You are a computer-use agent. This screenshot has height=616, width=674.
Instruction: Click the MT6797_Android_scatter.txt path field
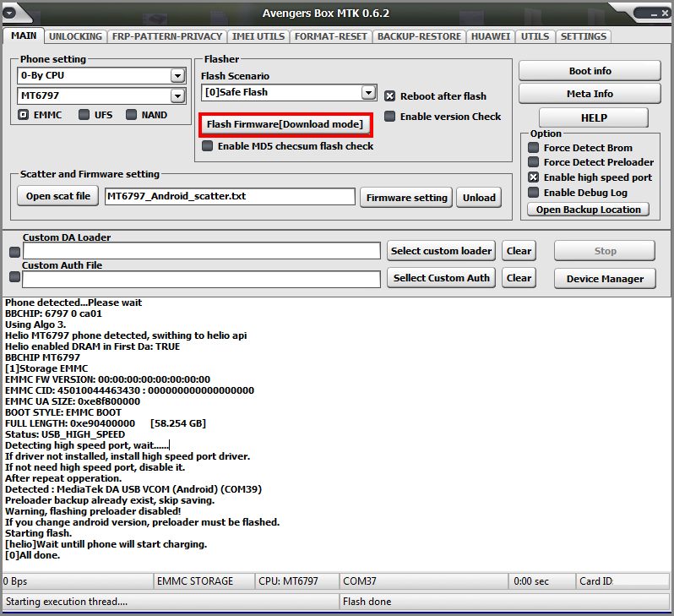[230, 197]
